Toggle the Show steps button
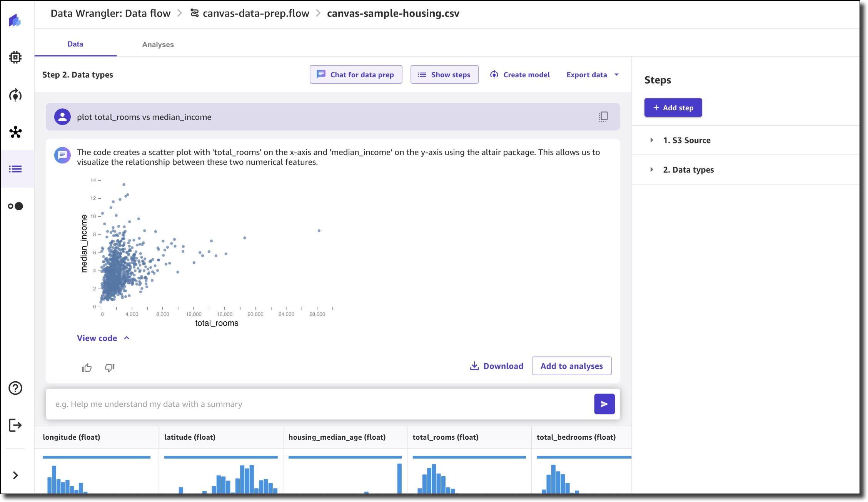This screenshot has width=868, height=502. (x=444, y=75)
